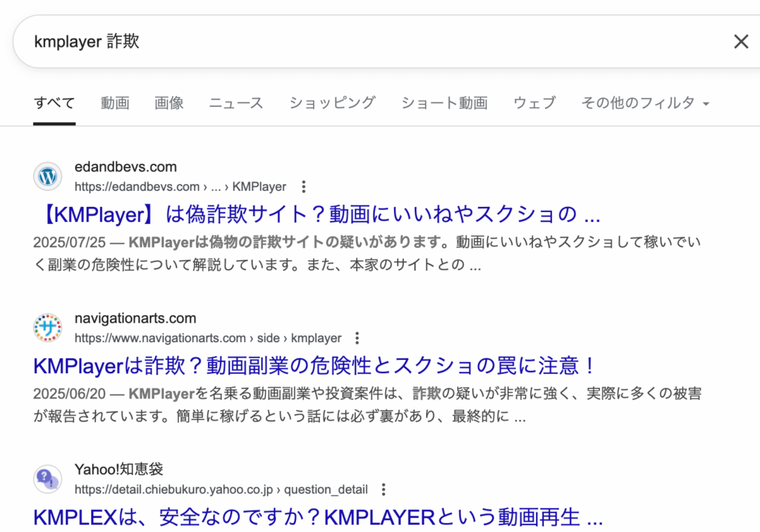The width and height of the screenshot is (760, 532).
Task: Click the navigationarts.com site name
Action: click(x=135, y=318)
